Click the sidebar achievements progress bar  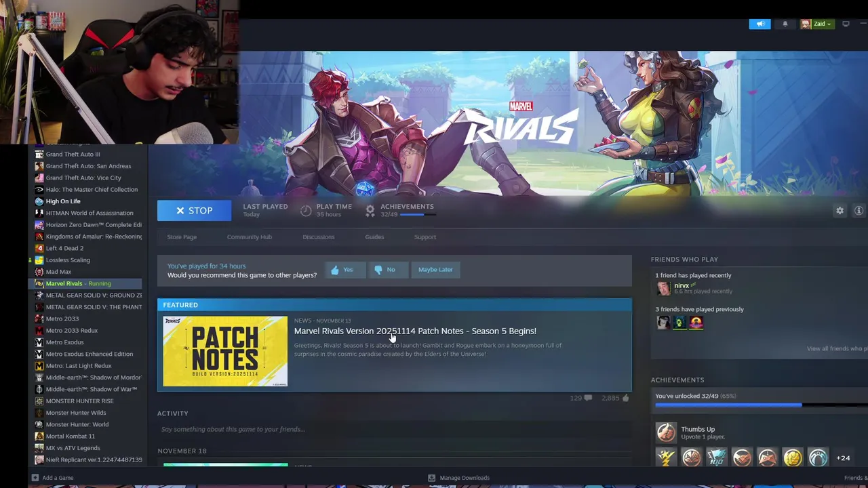(762, 405)
